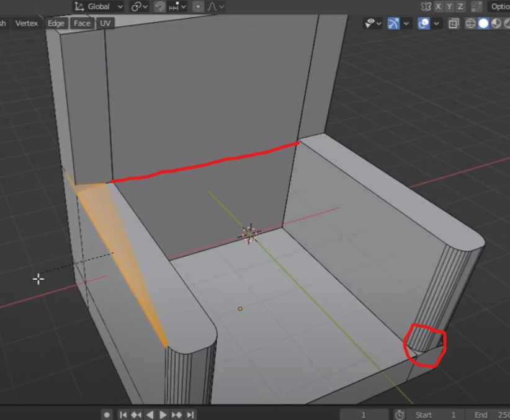Open the UV menu
510x420 pixels.
pyautogui.click(x=105, y=24)
